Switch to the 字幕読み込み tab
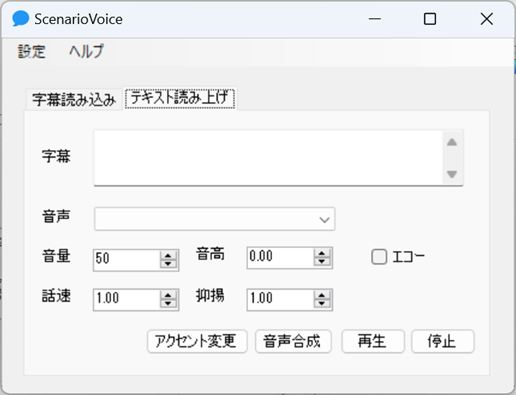The width and height of the screenshot is (516, 395). [74, 99]
